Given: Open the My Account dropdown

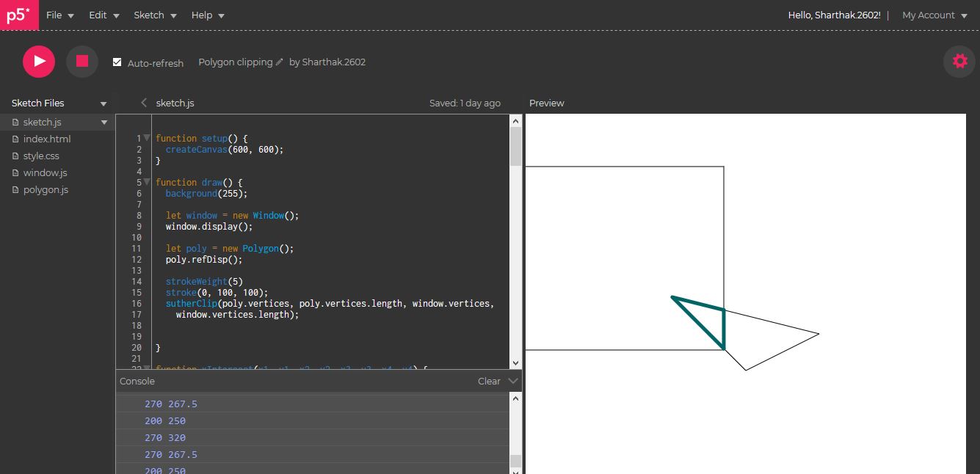Looking at the screenshot, I should (x=934, y=15).
